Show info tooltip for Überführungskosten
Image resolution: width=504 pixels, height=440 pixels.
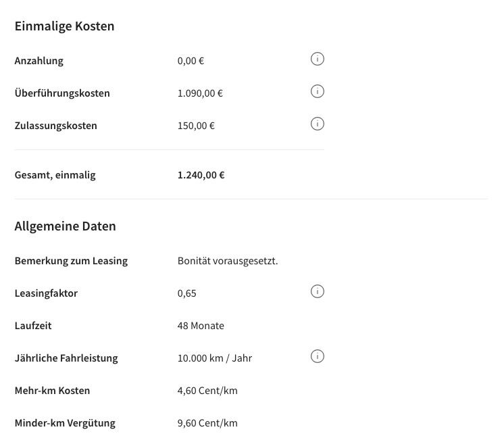(318, 91)
